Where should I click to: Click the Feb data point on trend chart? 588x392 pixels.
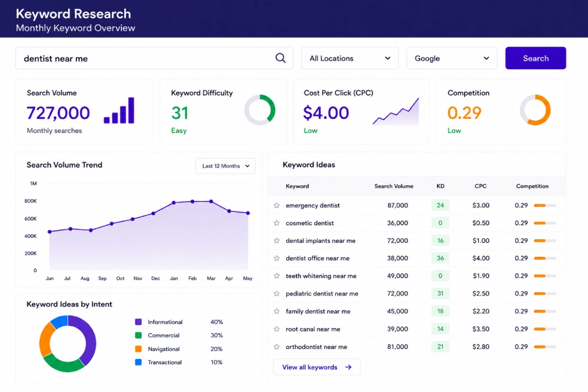pos(192,202)
